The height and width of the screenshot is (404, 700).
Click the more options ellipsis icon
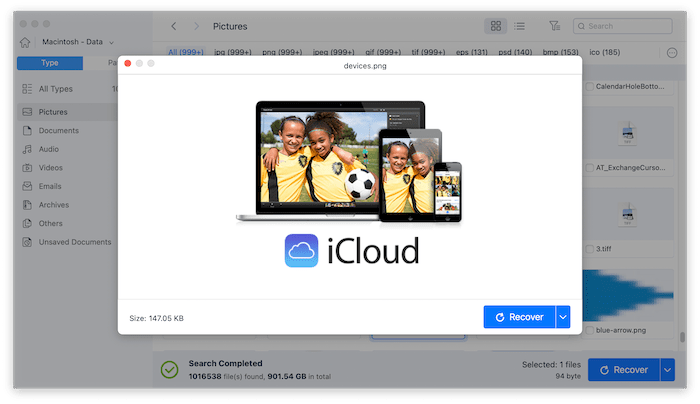point(671,52)
